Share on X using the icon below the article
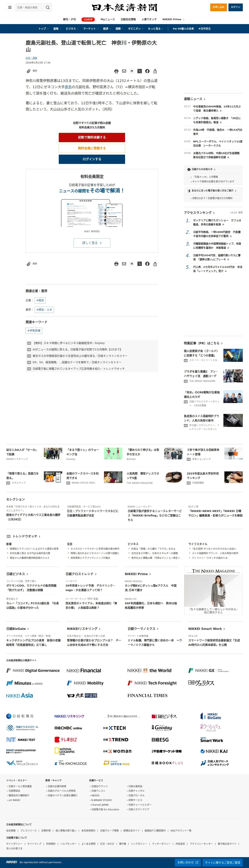Viewport: 249px width, 868px height. (140, 264)
